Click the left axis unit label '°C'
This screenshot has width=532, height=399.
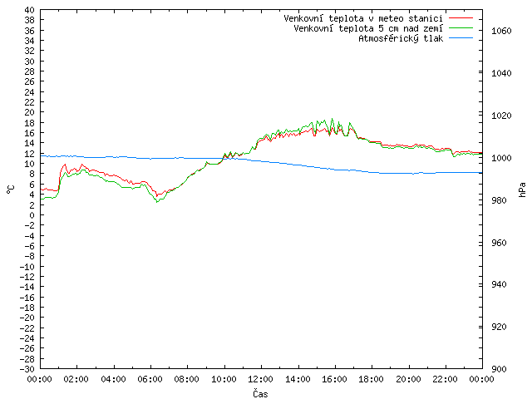coord(11,190)
